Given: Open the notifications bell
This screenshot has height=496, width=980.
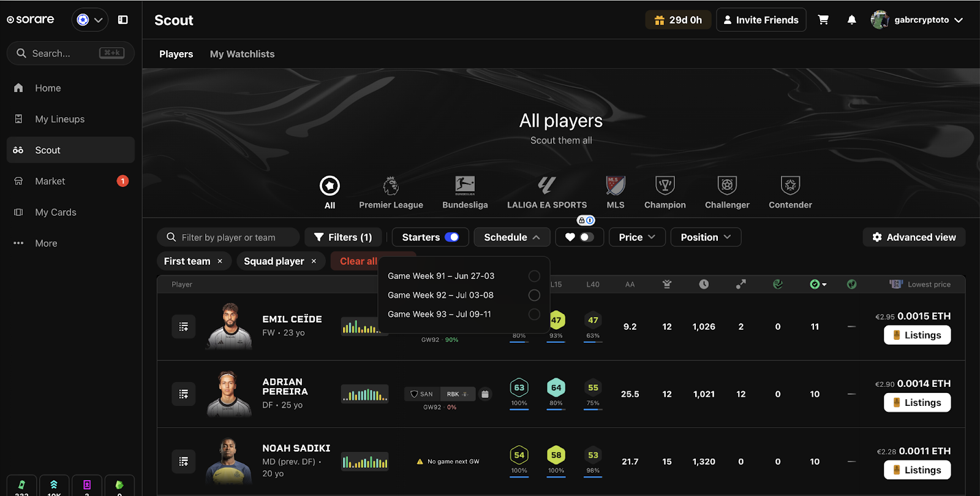Looking at the screenshot, I should click(851, 20).
